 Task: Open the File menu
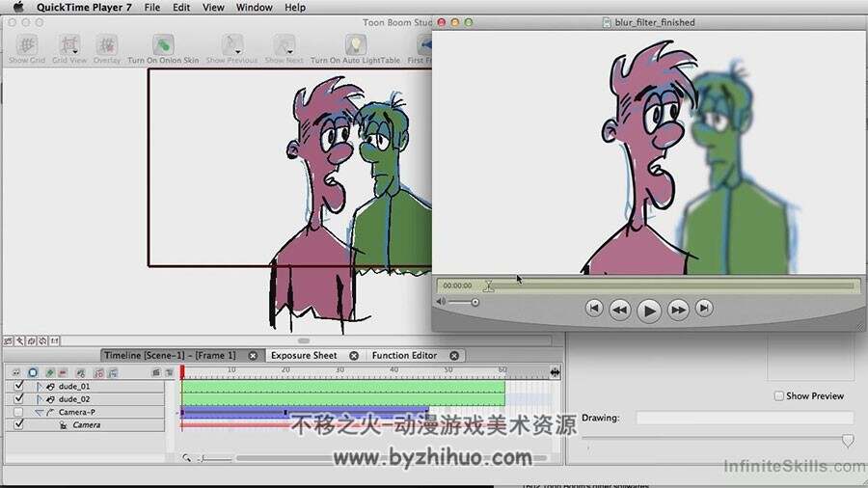click(151, 7)
